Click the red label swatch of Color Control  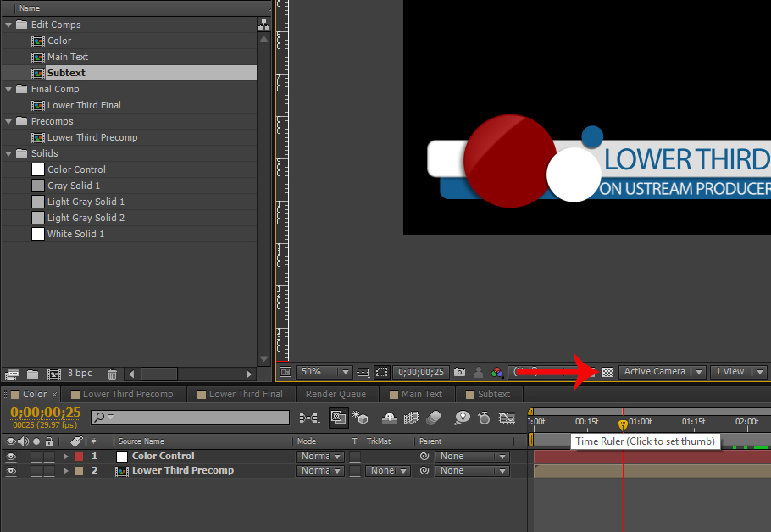coord(79,457)
